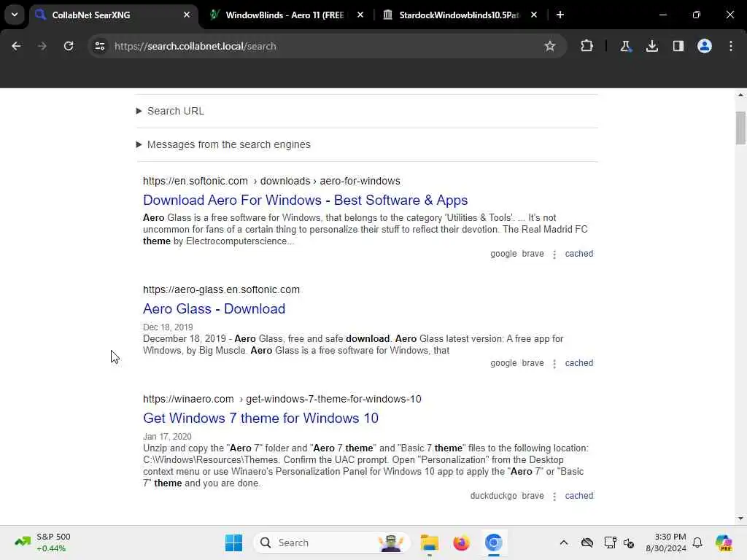
Task: Open the clock showing 3:30 PM
Action: click(x=665, y=542)
